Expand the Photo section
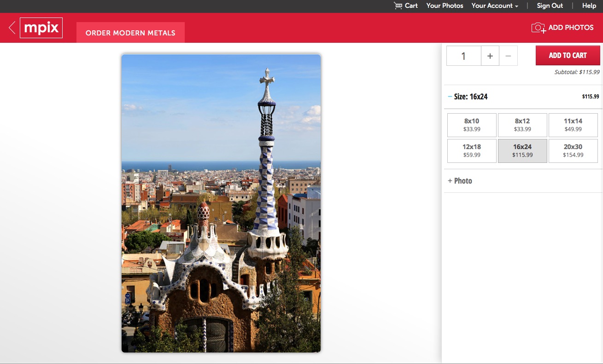603x364 pixels. [459, 181]
